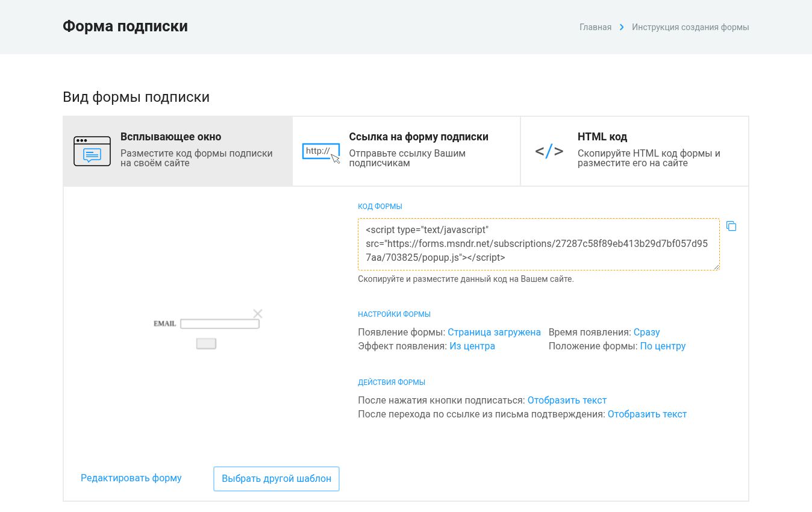Copy form code with the copy icon
The height and width of the screenshot is (512, 812).
pos(731,226)
